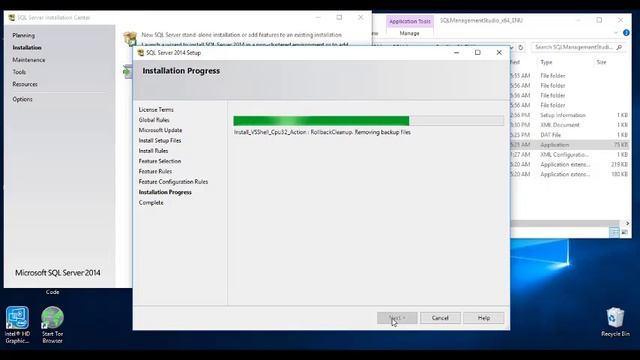The width and height of the screenshot is (640, 360).
Task: Click Feature Configuration Rules step
Action: [x=173, y=182]
